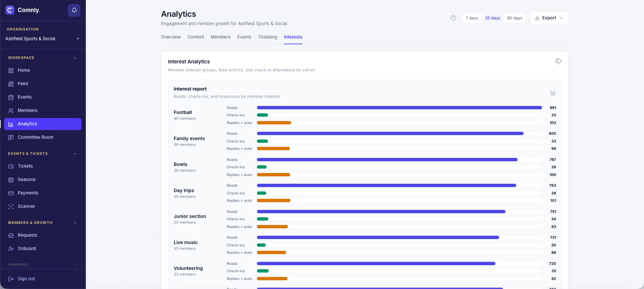Click the Day trips label
644x289 pixels.
pyautogui.click(x=184, y=190)
